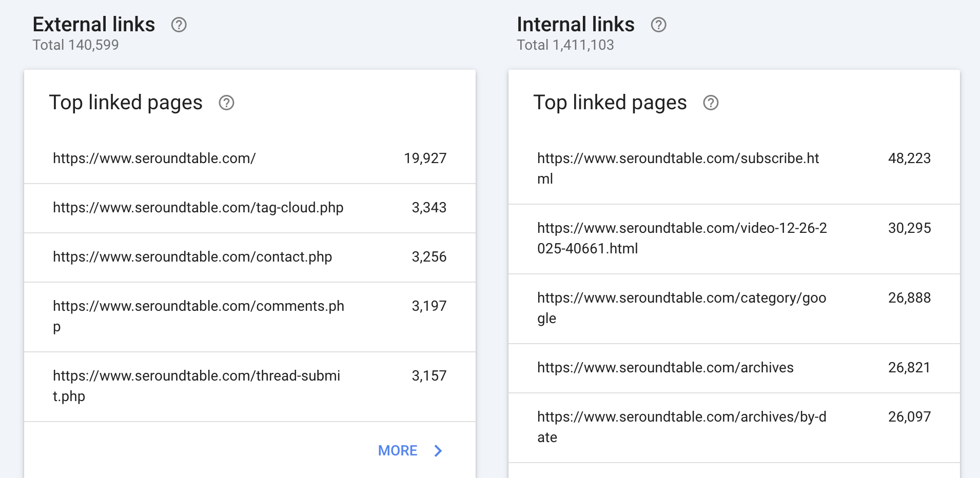The height and width of the screenshot is (478, 980).
Task: Click the Internal links heading
Action: coord(575,25)
